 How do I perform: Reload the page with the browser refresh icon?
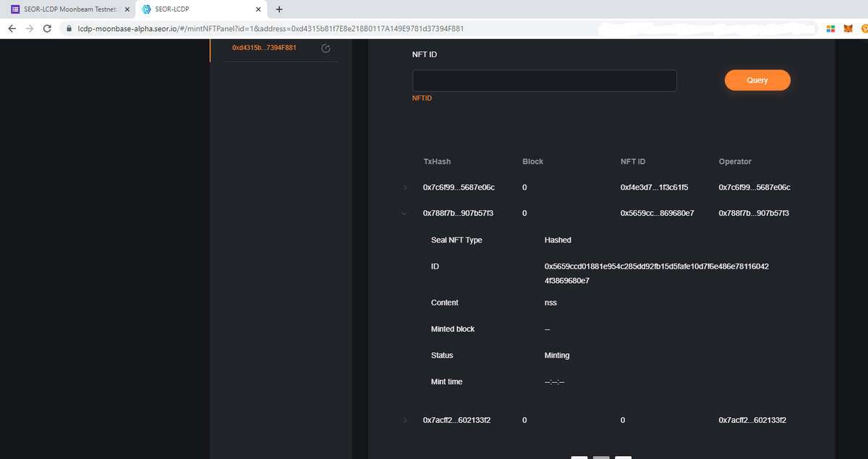[48, 28]
